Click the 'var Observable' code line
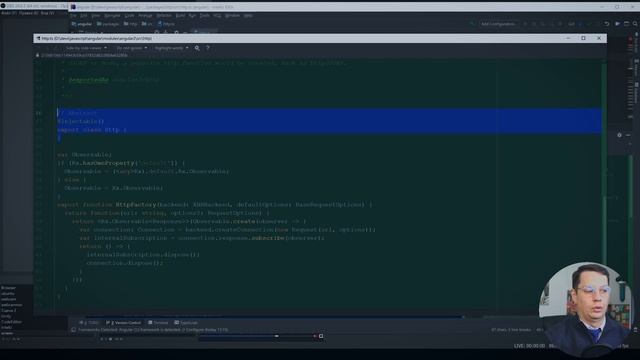The image size is (640, 360). 84,155
